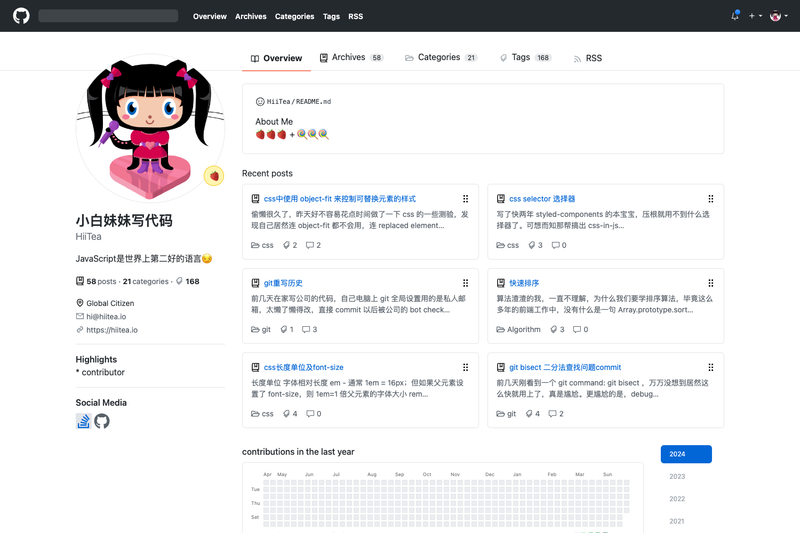Click the contributor highlight text
This screenshot has width=800, height=533.
point(103,372)
